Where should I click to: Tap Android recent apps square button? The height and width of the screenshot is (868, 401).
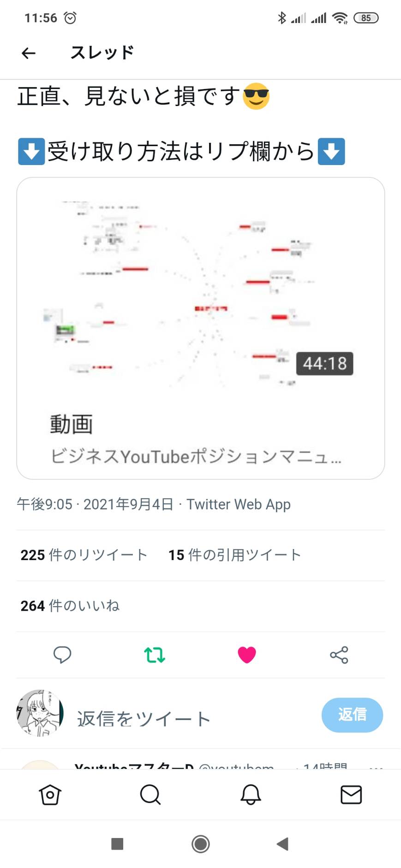tap(117, 844)
